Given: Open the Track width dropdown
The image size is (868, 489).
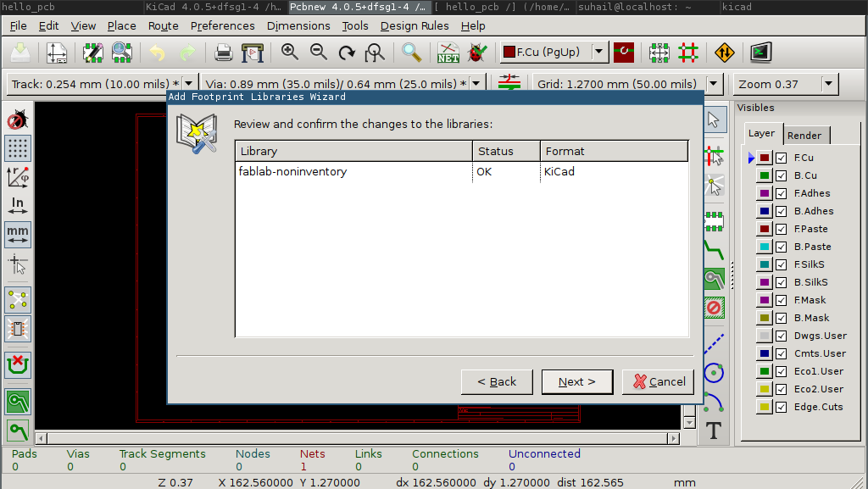Looking at the screenshot, I should pos(189,84).
